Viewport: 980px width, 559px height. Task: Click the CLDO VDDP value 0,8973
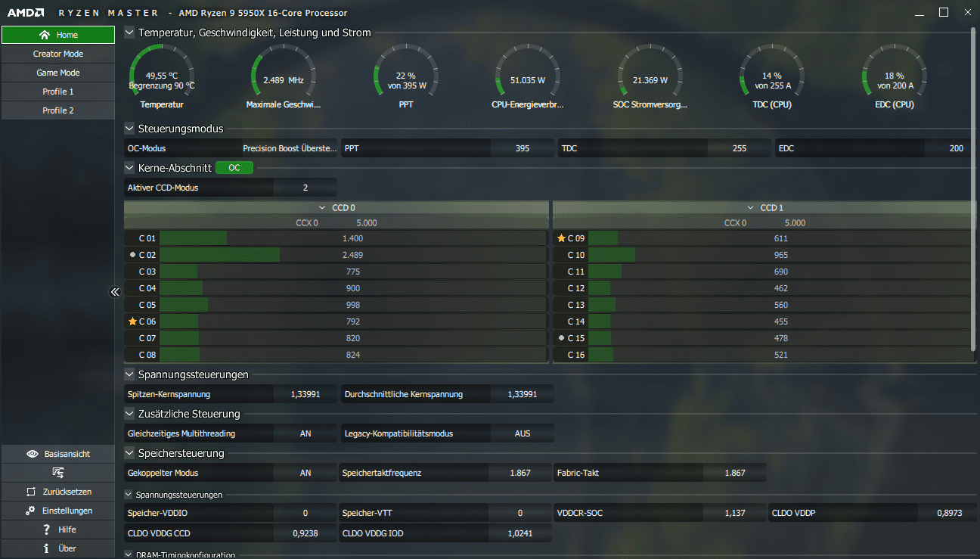click(949, 513)
